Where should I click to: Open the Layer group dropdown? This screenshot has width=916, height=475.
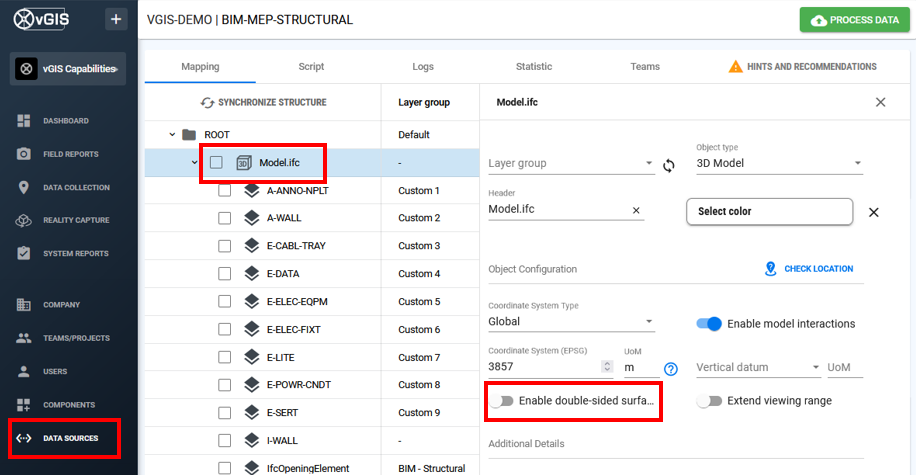pos(571,164)
